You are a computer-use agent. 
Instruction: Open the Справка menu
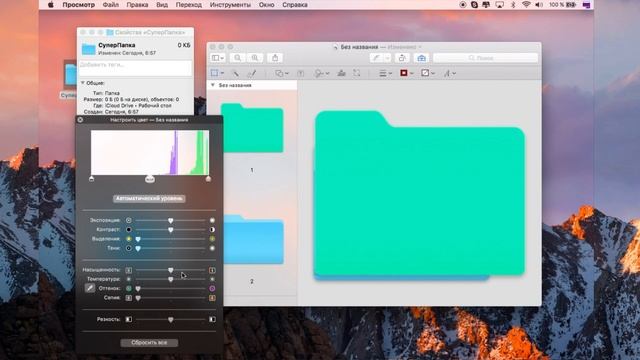[295, 5]
